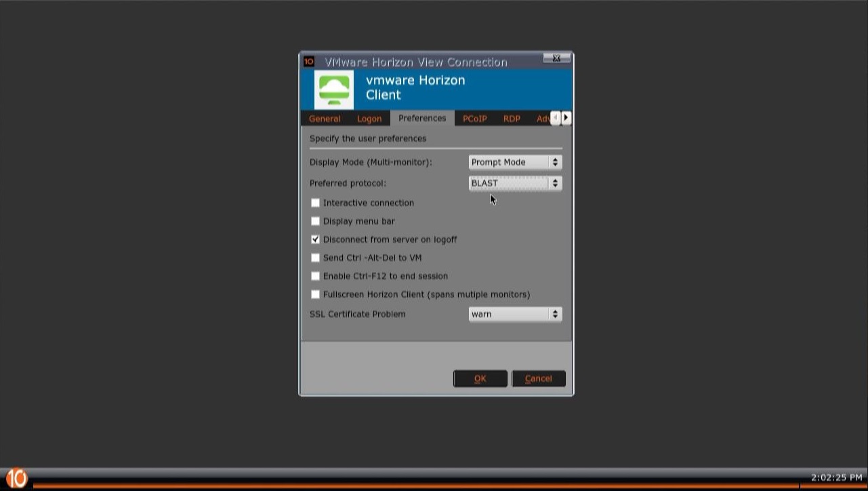Open the PCoIP tab
This screenshot has height=491, width=868.
pyautogui.click(x=475, y=119)
